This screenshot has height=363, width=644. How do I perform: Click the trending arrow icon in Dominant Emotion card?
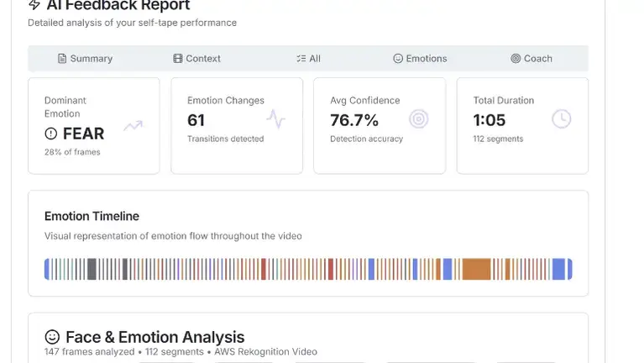pyautogui.click(x=133, y=126)
